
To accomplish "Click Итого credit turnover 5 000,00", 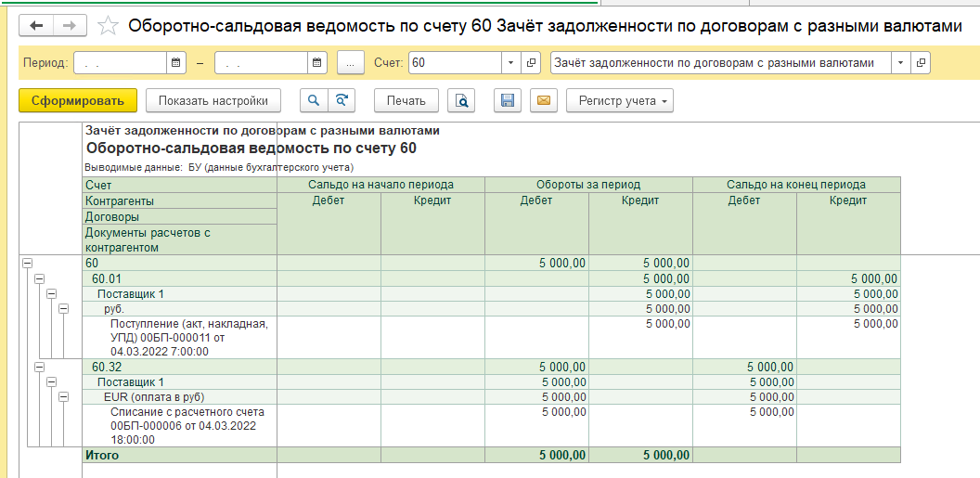I will (x=665, y=455).
